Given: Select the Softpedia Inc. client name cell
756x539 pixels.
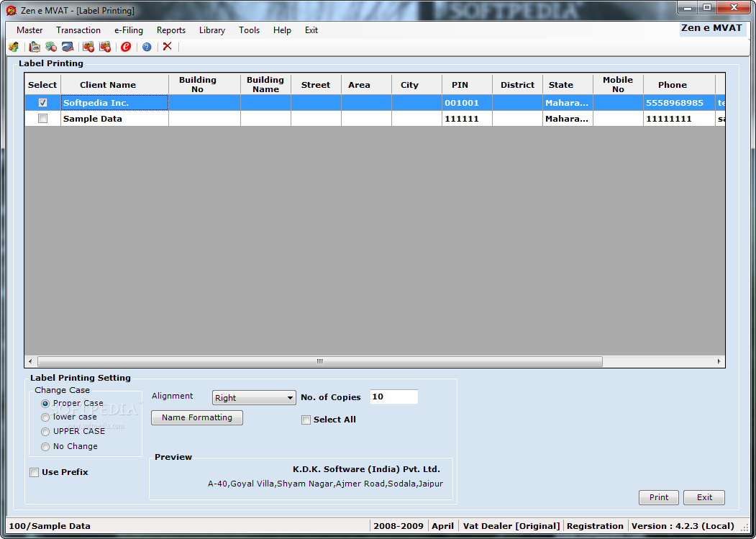Looking at the screenshot, I should (x=115, y=103).
